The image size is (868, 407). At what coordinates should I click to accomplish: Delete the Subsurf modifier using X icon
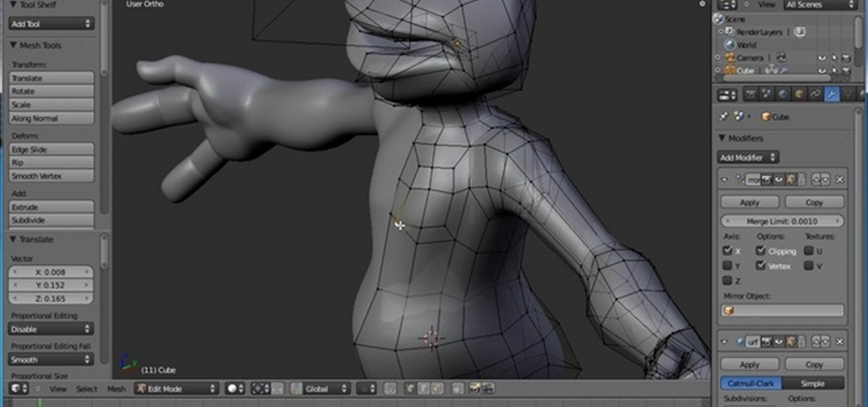tap(840, 342)
